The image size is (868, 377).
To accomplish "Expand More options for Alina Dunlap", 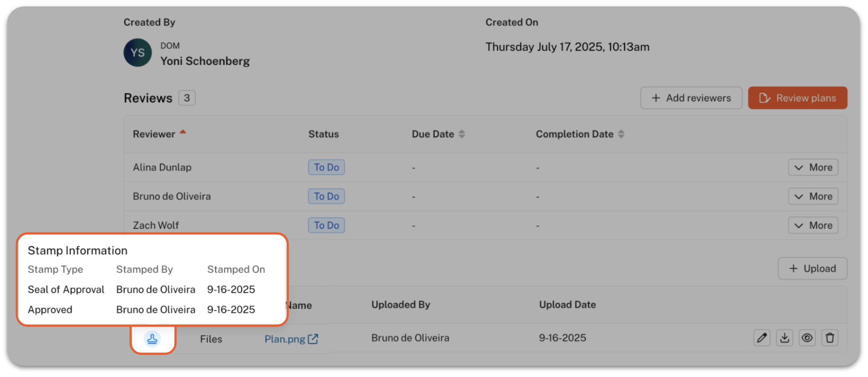I will click(x=813, y=167).
